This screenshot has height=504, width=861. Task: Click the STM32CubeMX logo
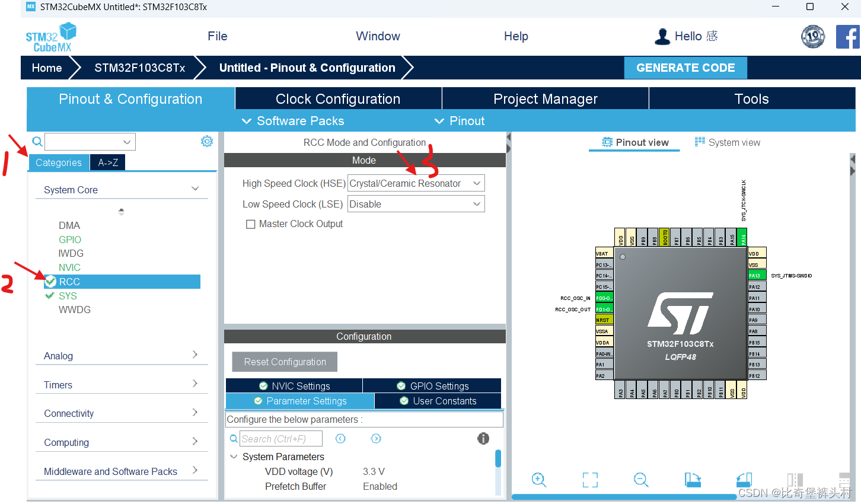coord(51,37)
